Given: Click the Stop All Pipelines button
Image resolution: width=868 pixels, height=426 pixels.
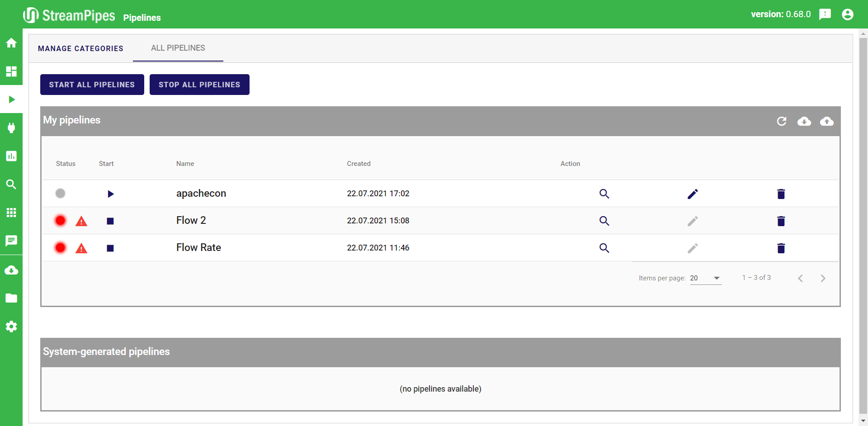Looking at the screenshot, I should (x=199, y=85).
